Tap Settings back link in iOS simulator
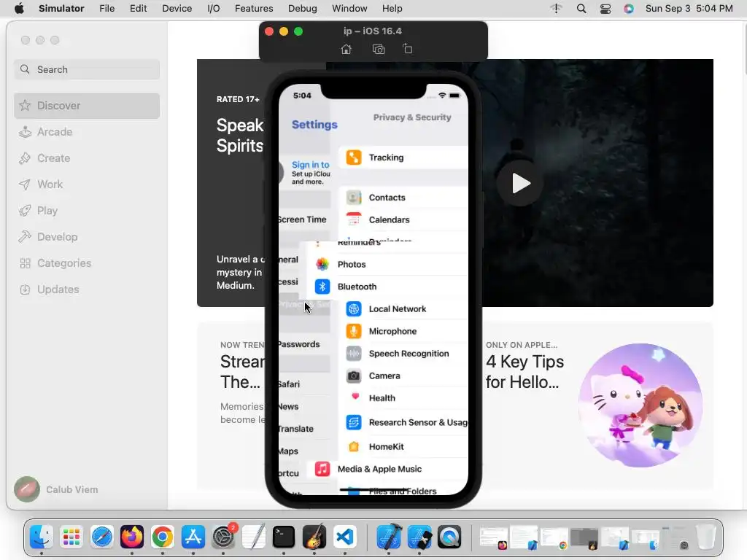Screen dimensions: 747x560 [x=314, y=125]
